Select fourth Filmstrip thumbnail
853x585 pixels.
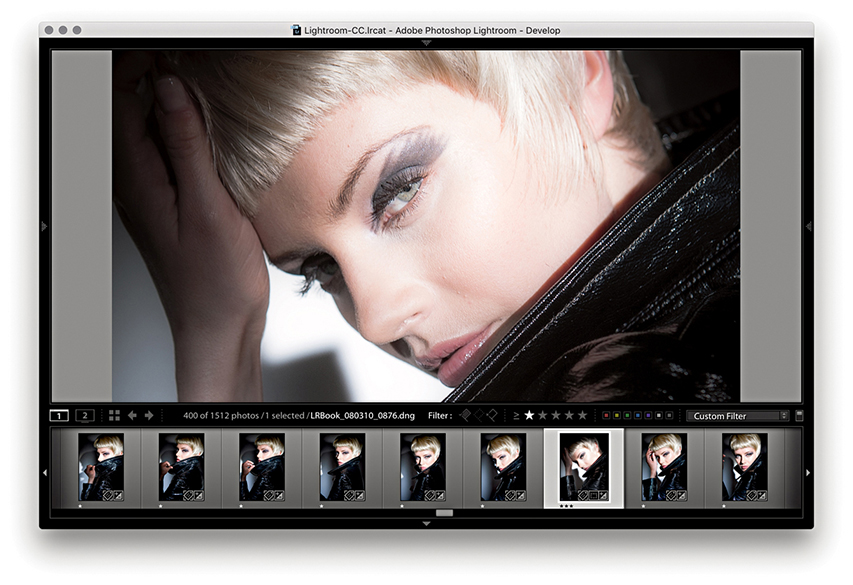click(x=342, y=467)
